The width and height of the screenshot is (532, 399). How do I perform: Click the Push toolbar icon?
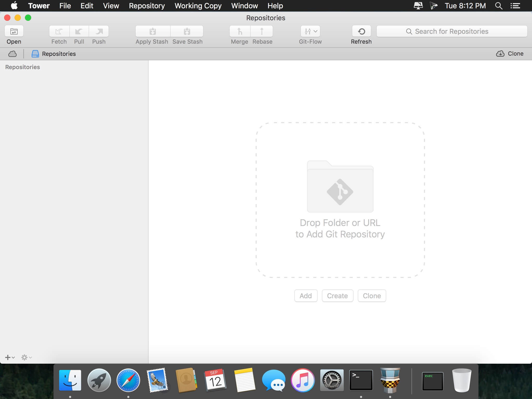coord(99,31)
